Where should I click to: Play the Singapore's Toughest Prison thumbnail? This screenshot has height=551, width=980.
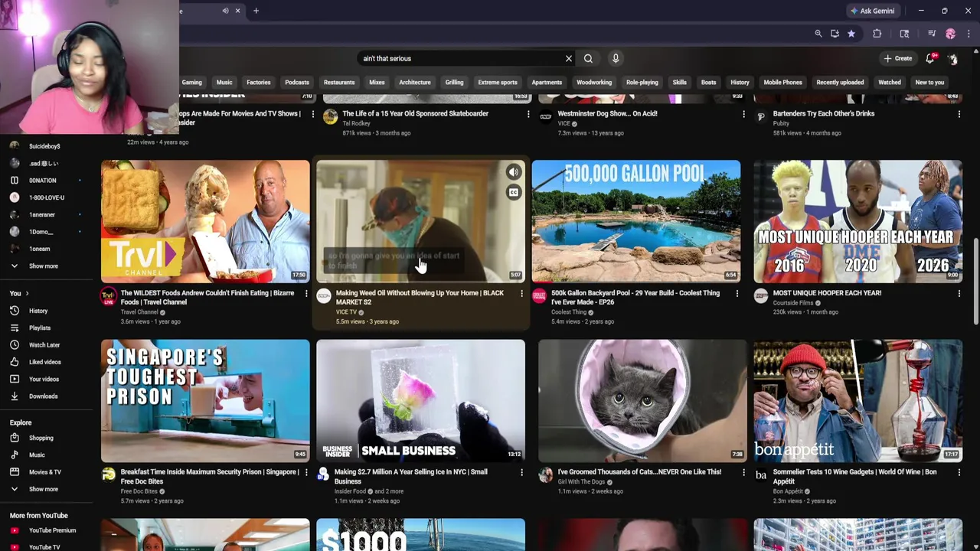205,401
